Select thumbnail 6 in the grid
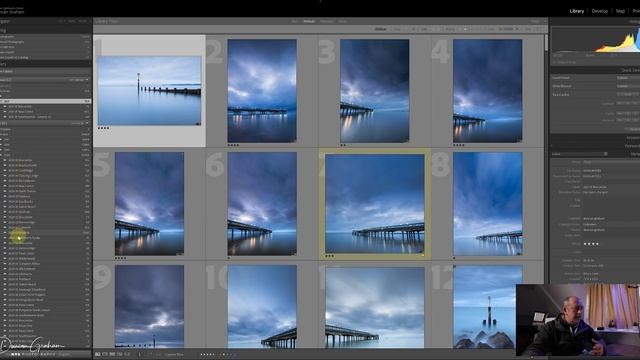Image resolution: width=640 pixels, height=360 pixels. click(262, 204)
